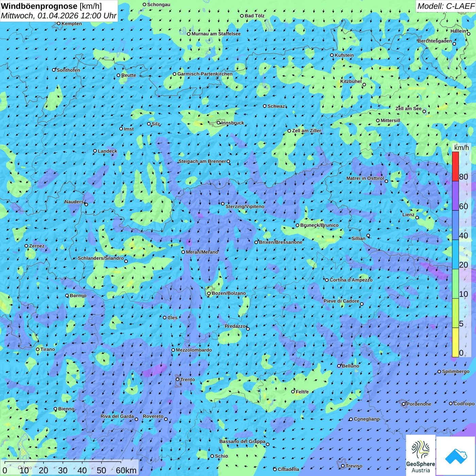Click the Murnau am Staffelsee label
Viewport: 476px width, 476px height.
click(x=216, y=34)
